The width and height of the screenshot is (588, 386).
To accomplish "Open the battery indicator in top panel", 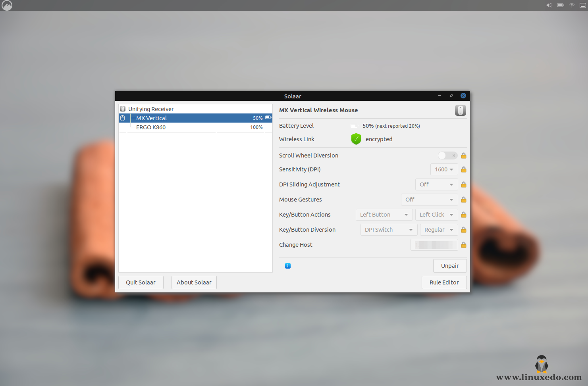I will click(561, 5).
